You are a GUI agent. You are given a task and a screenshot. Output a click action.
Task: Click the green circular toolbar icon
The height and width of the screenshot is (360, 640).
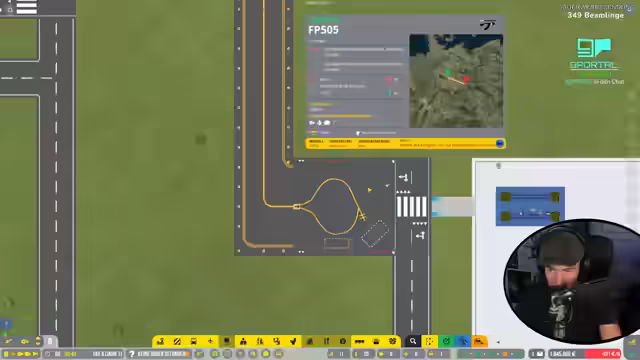(x=446, y=341)
